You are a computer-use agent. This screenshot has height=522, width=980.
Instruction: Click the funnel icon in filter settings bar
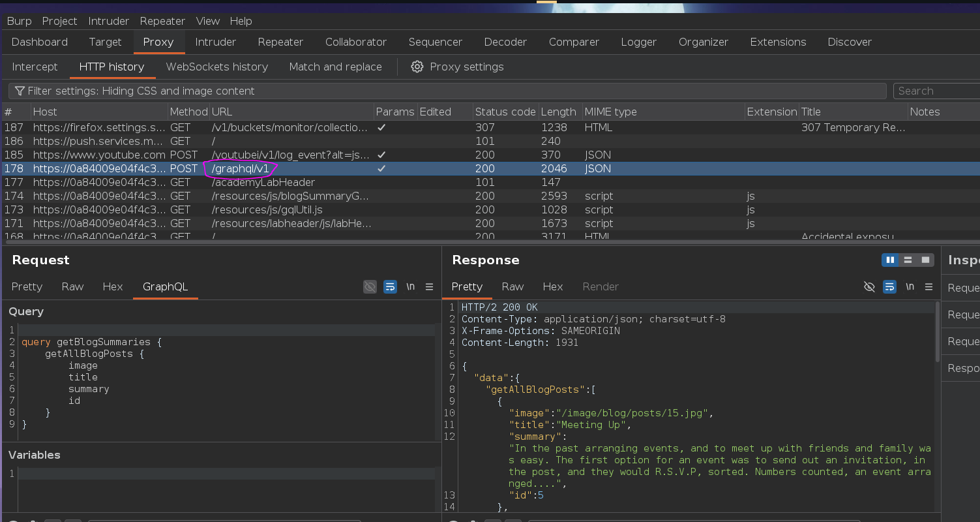click(x=20, y=91)
